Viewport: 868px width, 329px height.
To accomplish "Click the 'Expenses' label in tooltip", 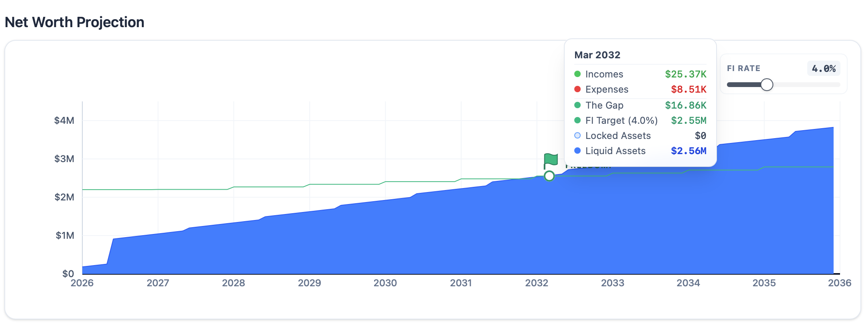I will point(607,89).
